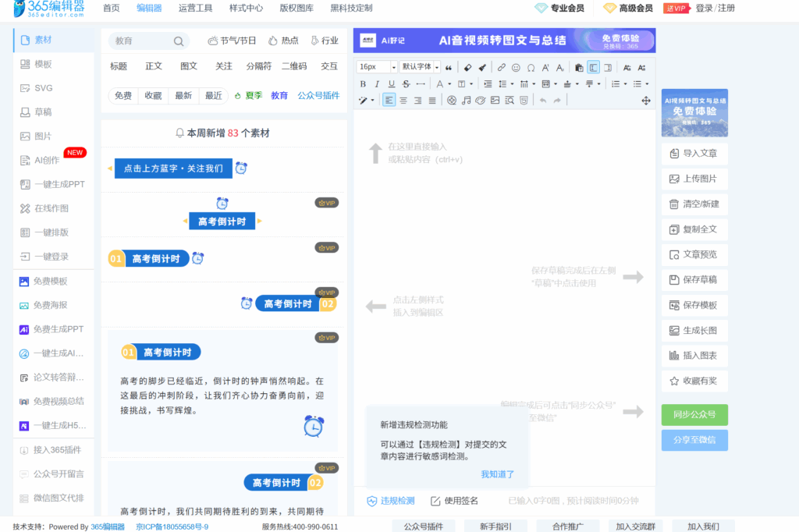Toggle underline formatting
Image resolution: width=799 pixels, height=532 pixels.
click(392, 83)
